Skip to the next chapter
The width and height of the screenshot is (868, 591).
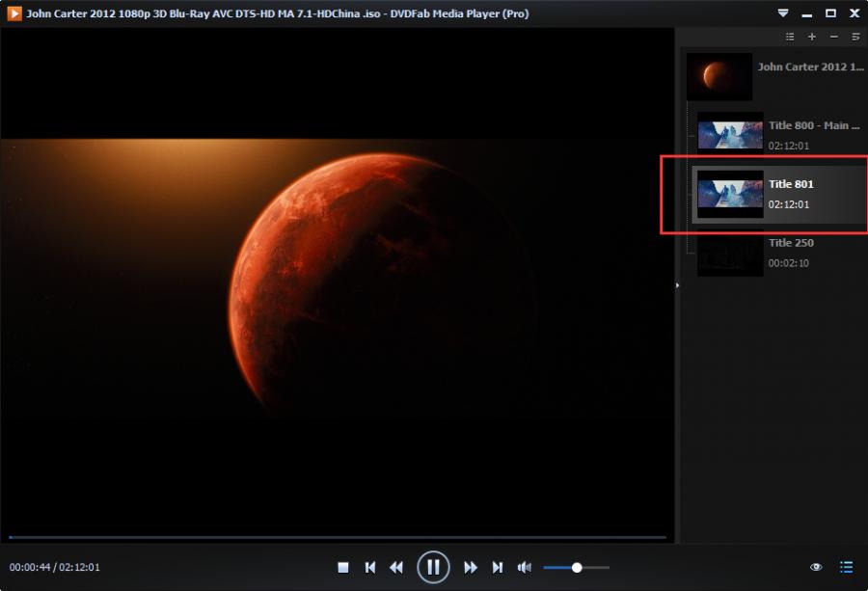coord(498,568)
